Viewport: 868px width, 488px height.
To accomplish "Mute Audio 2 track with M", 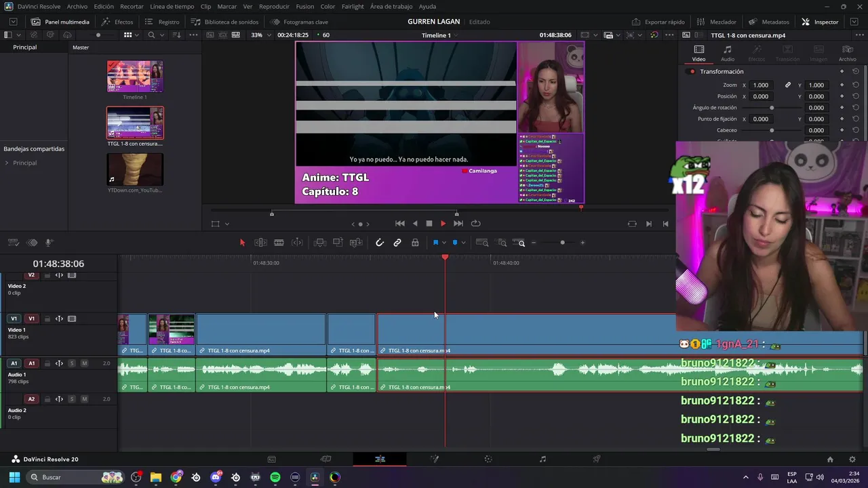I will [84, 399].
